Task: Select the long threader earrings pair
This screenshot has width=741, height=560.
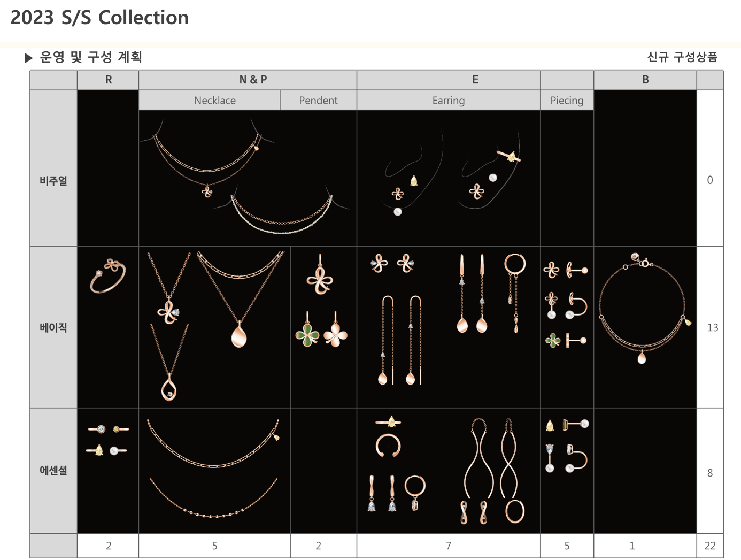Action: pos(402,340)
